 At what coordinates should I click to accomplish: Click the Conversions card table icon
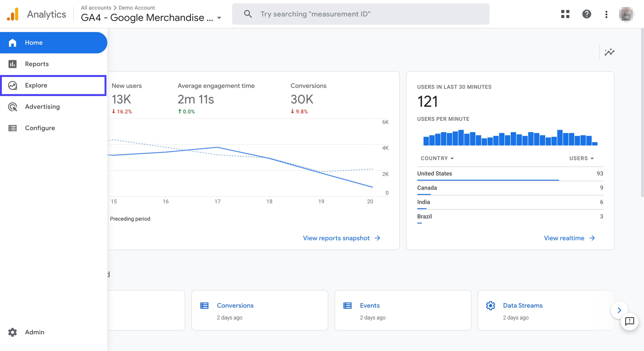(x=204, y=305)
